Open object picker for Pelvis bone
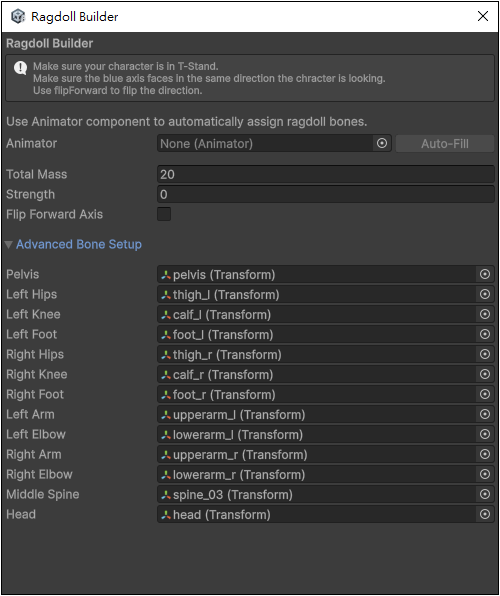Viewport: 500px width, 596px height. click(485, 274)
